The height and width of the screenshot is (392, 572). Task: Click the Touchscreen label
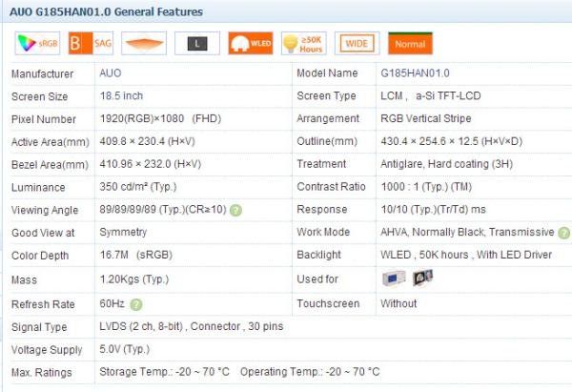(x=328, y=303)
